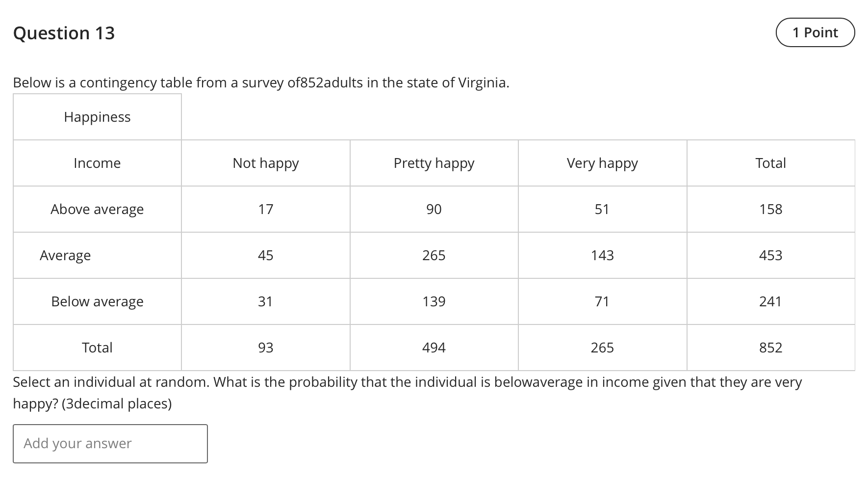868x484 pixels.
Task: Select the 1 Point badge
Action: pyautogui.click(x=815, y=32)
